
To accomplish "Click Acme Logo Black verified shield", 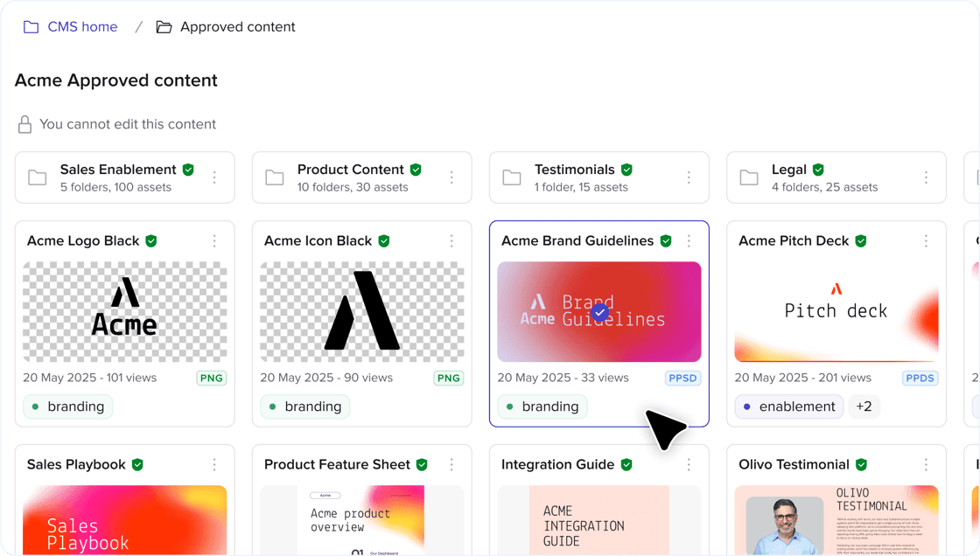I will (151, 240).
